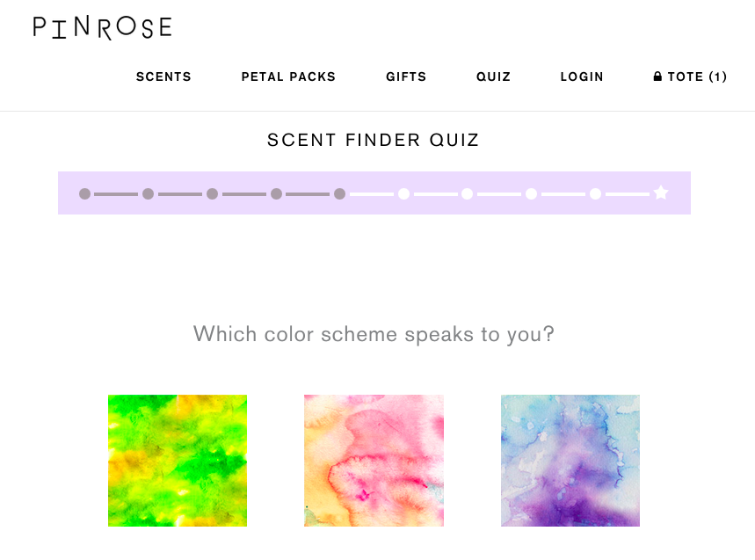Select the fifth (current) progress dot
This screenshot has width=755, height=560.
pos(340,193)
